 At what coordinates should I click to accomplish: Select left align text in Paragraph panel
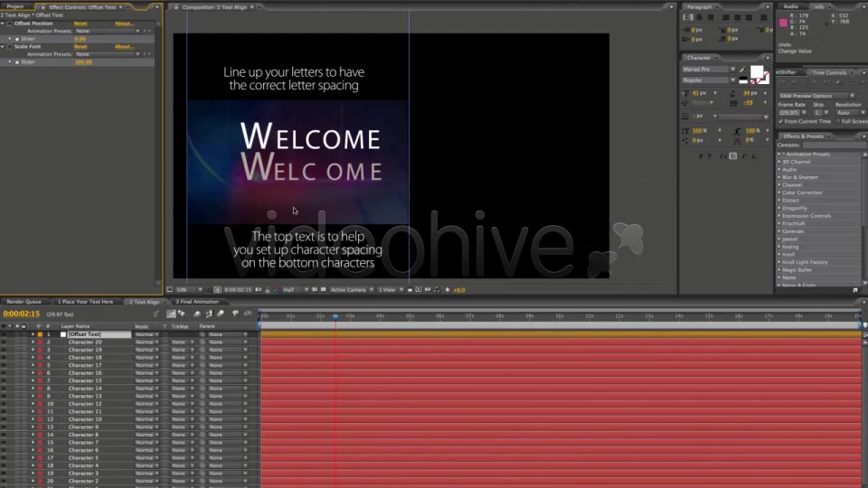pos(688,18)
